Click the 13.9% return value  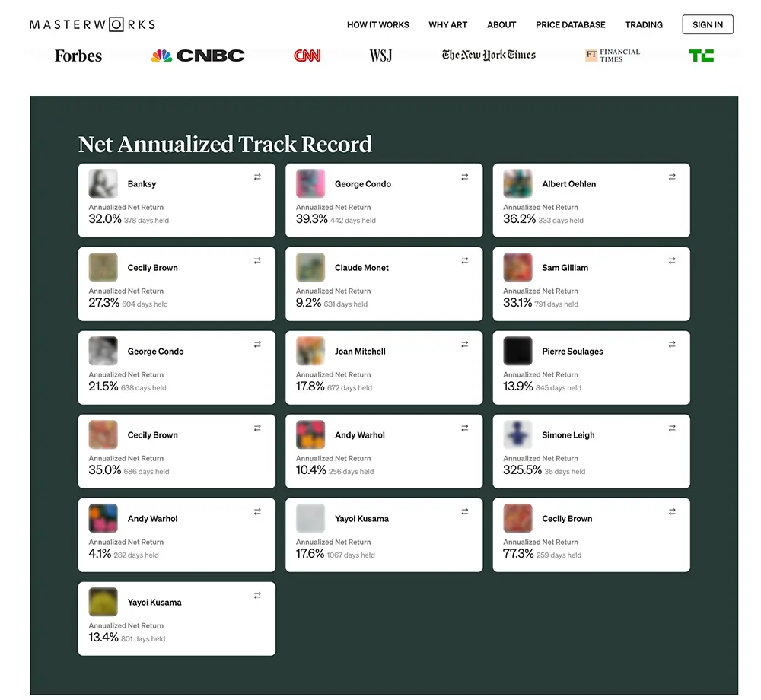pos(517,386)
